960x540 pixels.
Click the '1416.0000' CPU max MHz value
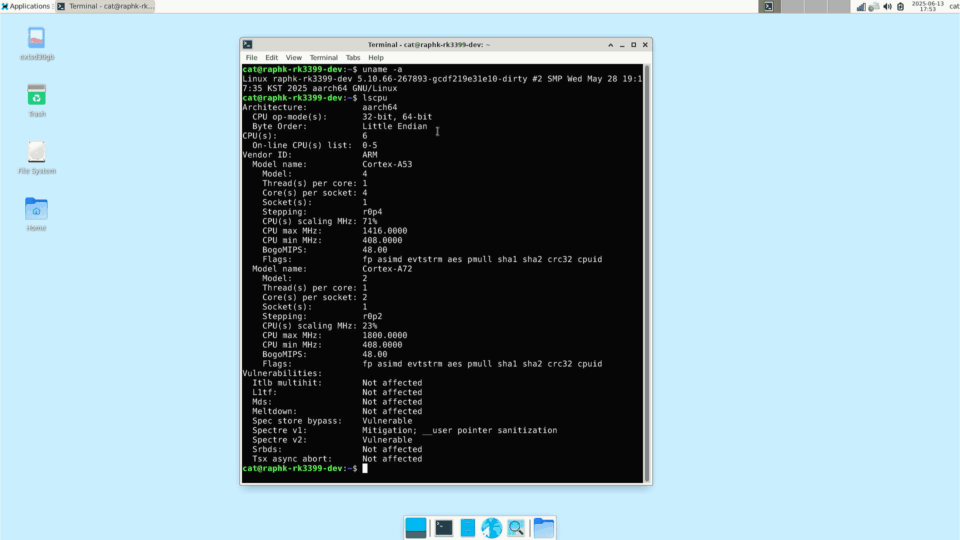click(x=384, y=231)
